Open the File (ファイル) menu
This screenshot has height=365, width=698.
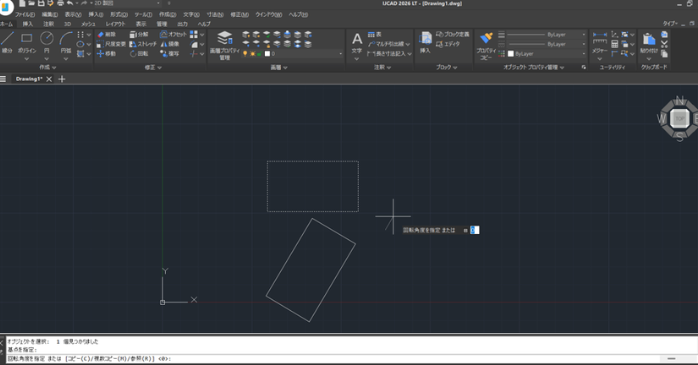coord(24,15)
